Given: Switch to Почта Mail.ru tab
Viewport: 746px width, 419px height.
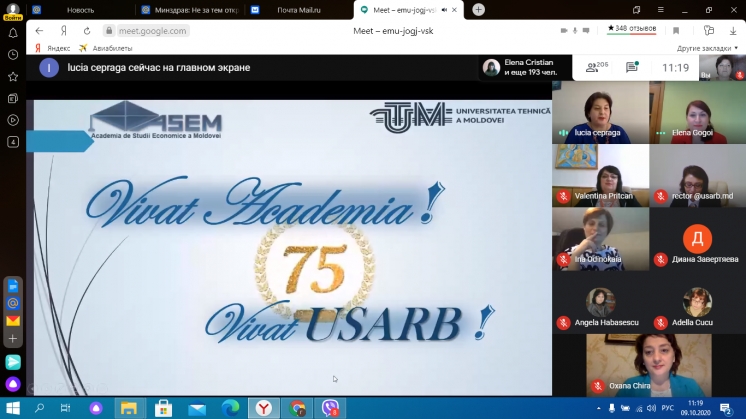Looking at the screenshot, I should [x=299, y=10].
